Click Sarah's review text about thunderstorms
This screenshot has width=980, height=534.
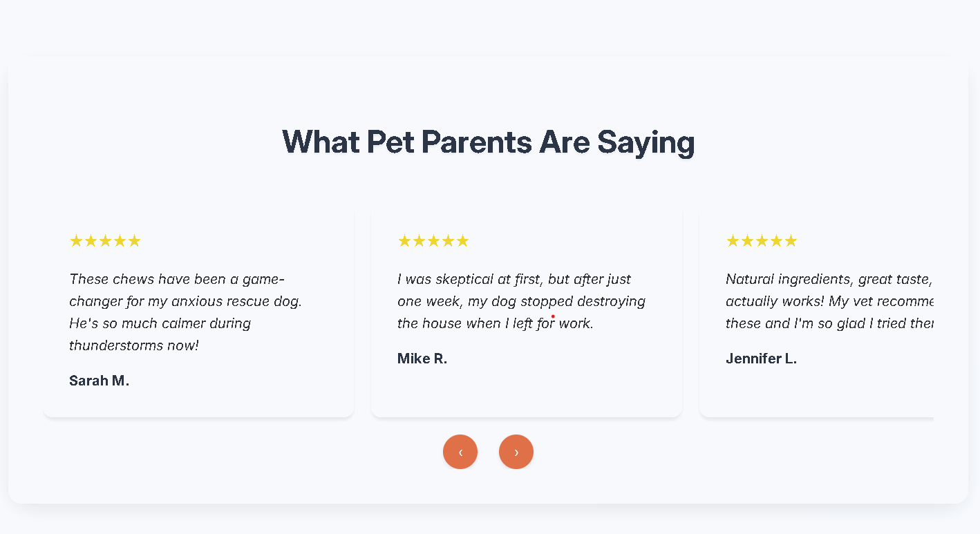coord(185,312)
